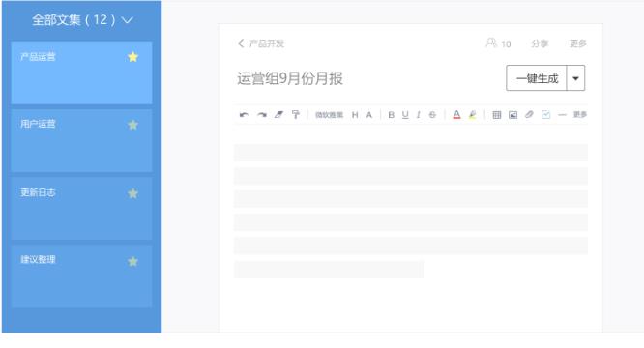Expand the 一键生成 dropdown arrow
This screenshot has width=644, height=348.
pos(575,78)
